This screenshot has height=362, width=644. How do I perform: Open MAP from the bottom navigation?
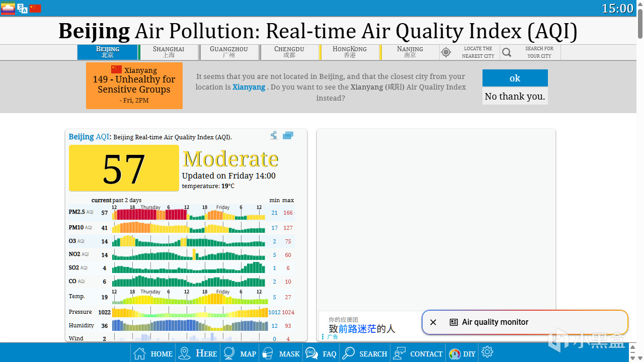239,353
